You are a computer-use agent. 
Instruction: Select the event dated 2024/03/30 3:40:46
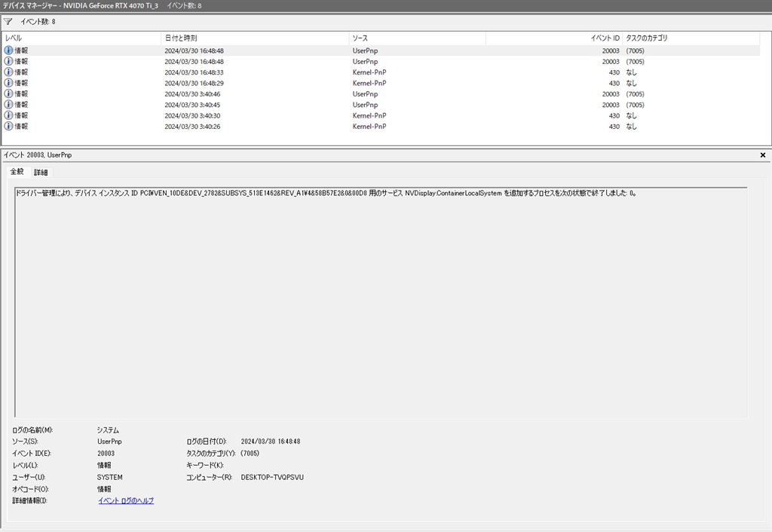381,93
